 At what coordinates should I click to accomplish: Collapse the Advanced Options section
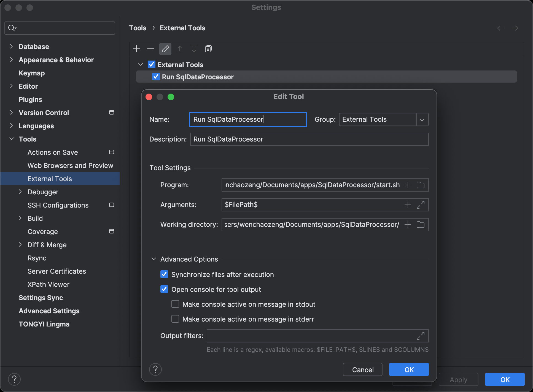point(154,259)
